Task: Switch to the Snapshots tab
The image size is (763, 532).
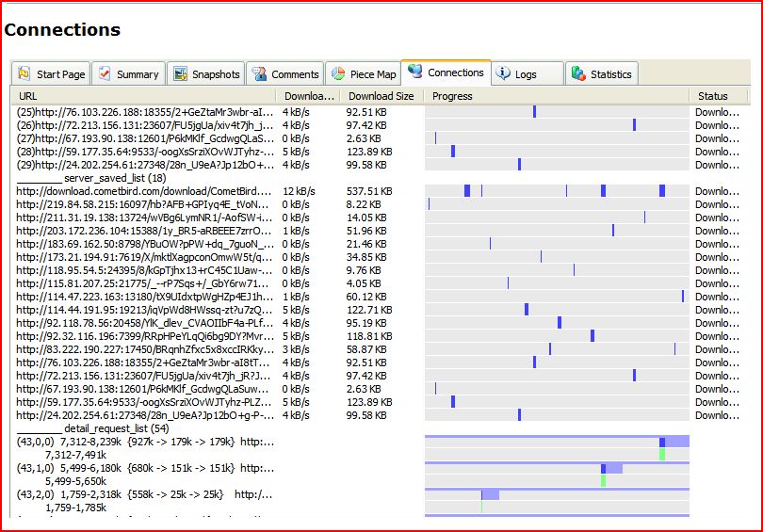Action: (206, 73)
